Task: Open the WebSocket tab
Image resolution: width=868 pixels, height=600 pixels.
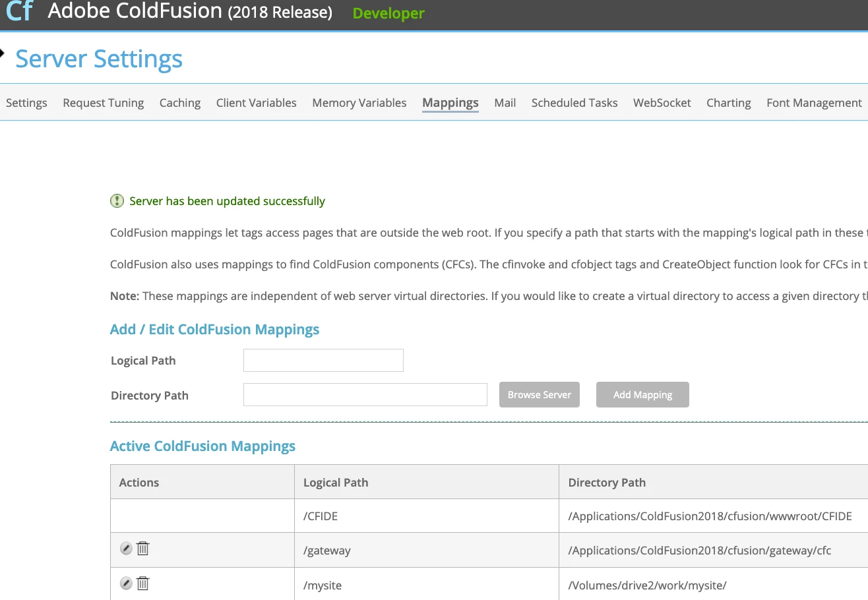Action: [x=662, y=103]
